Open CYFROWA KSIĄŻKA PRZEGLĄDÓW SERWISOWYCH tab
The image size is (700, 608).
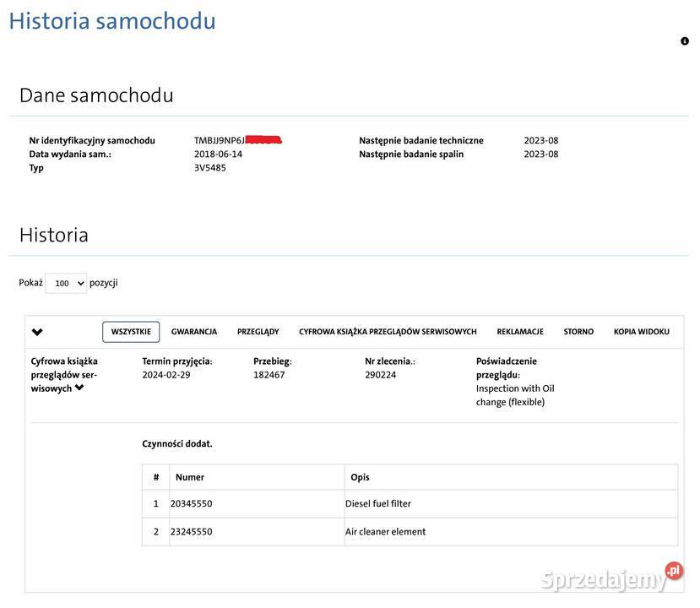tap(386, 331)
